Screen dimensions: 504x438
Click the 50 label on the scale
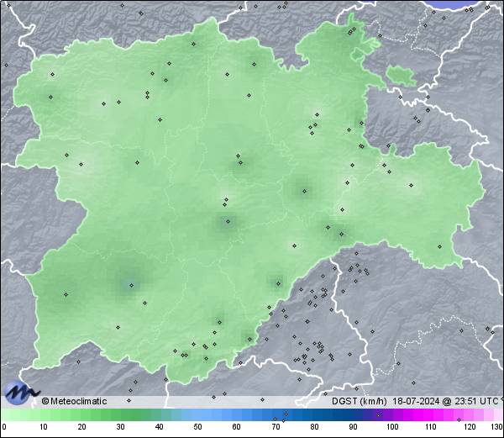click(x=197, y=427)
